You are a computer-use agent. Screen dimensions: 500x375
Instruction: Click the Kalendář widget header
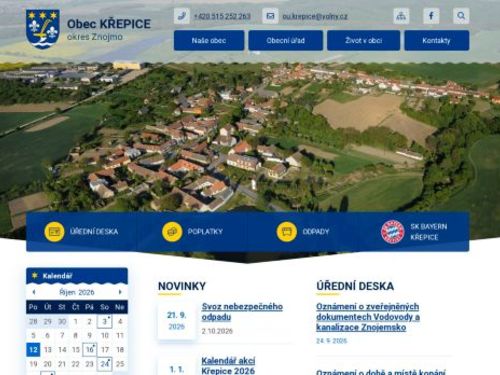(x=77, y=276)
